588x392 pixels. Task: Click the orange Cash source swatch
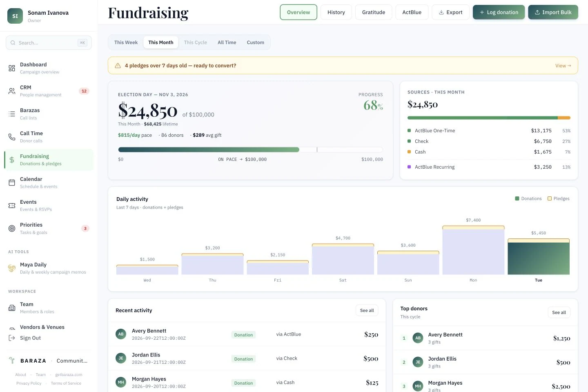tap(409, 151)
